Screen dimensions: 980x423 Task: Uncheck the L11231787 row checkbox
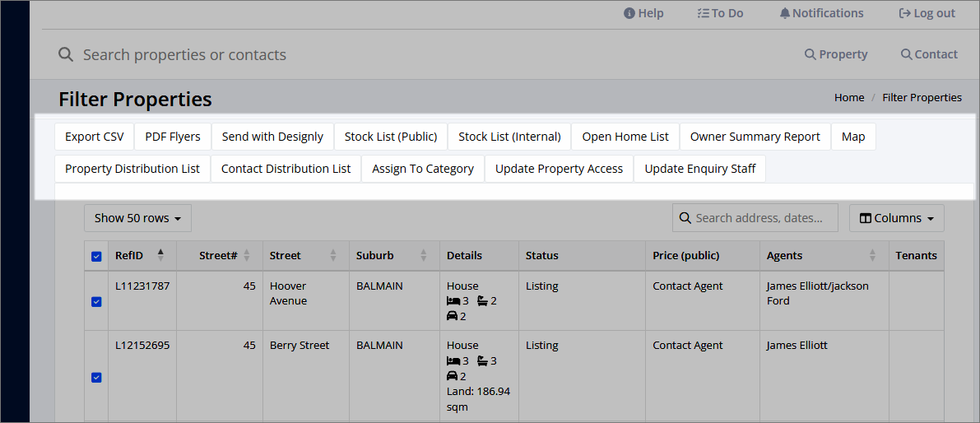coord(96,302)
